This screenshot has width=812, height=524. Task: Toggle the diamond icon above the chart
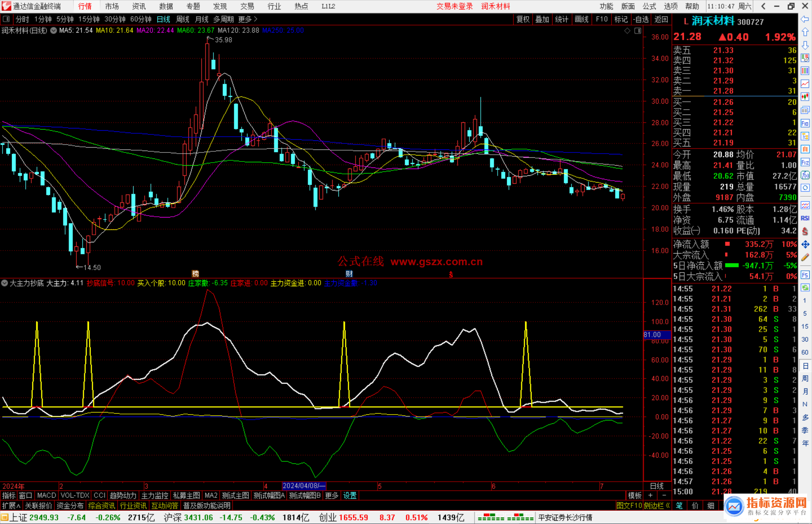pos(627,31)
